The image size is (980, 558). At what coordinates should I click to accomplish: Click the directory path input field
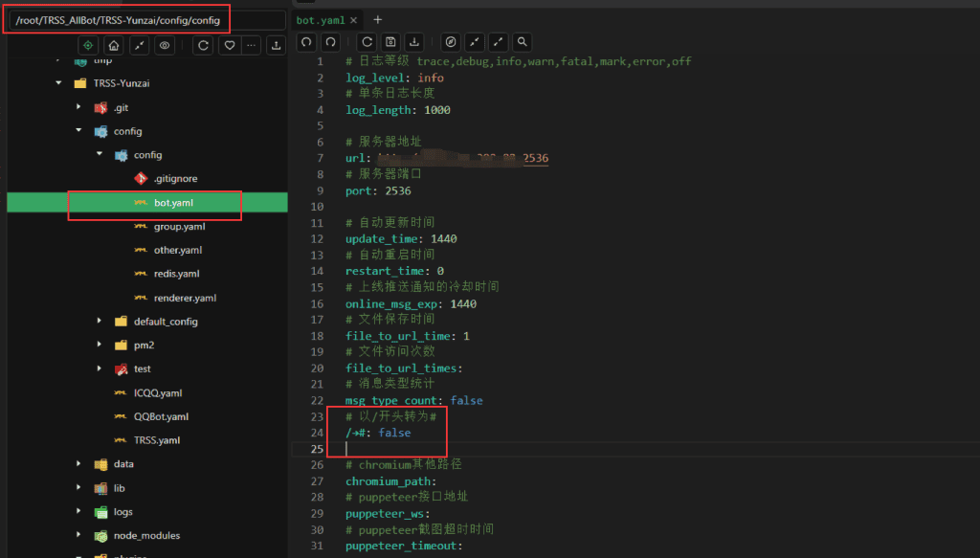(x=145, y=20)
